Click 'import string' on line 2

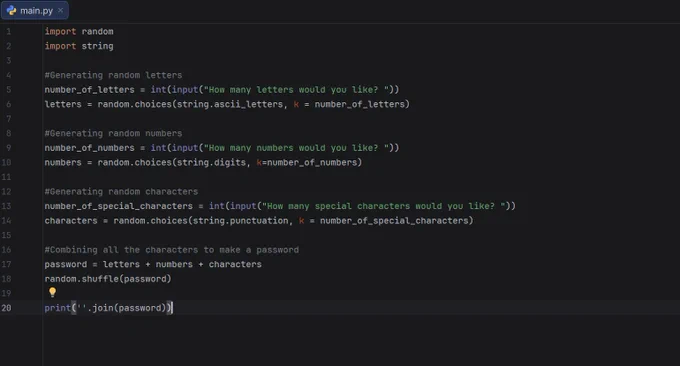79,46
